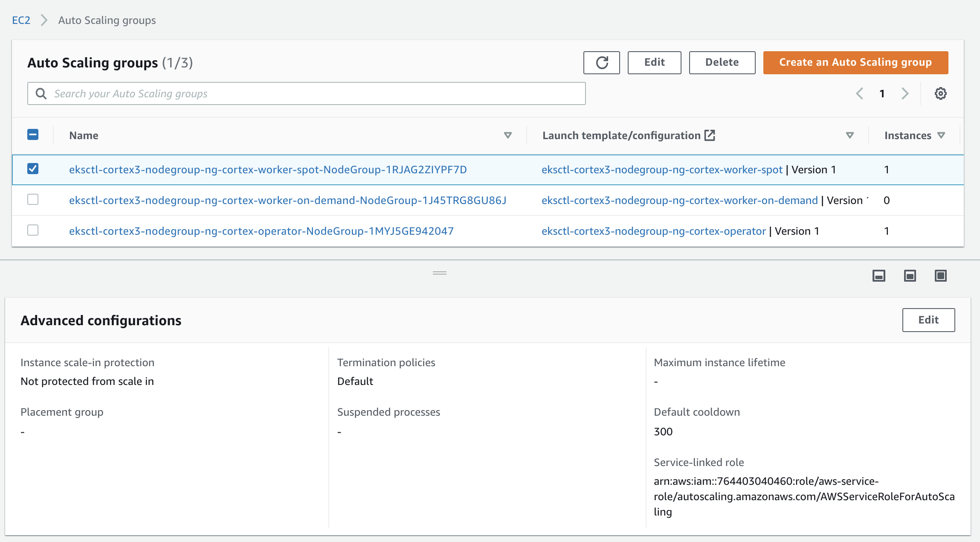This screenshot has width=980, height=542.
Task: Click the Termination policies Default value
Action: pyautogui.click(x=355, y=381)
